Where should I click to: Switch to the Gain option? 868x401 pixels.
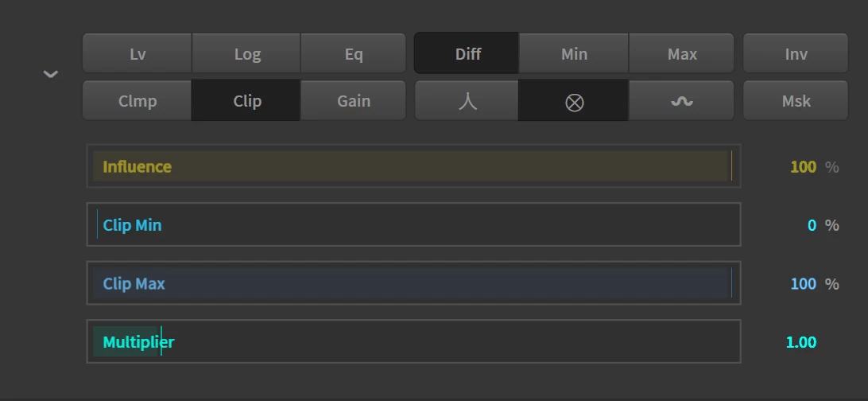pyautogui.click(x=353, y=100)
